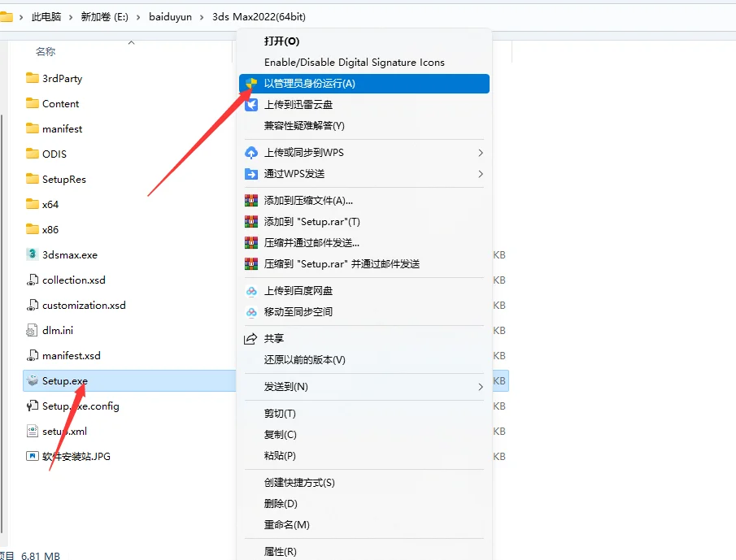Click the 软件安装站.JPG image icon
This screenshot has height=560, width=736.
click(x=32, y=456)
